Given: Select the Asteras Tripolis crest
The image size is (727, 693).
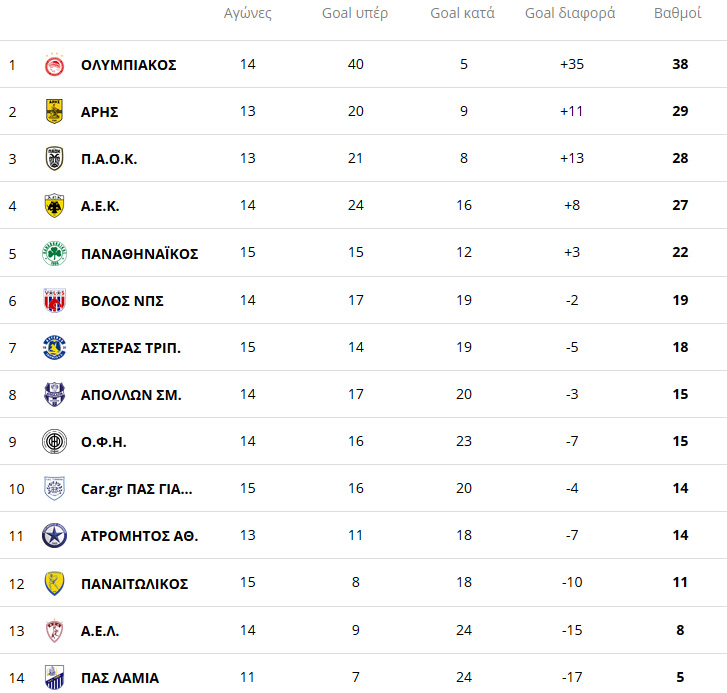Looking at the screenshot, I should tap(54, 348).
